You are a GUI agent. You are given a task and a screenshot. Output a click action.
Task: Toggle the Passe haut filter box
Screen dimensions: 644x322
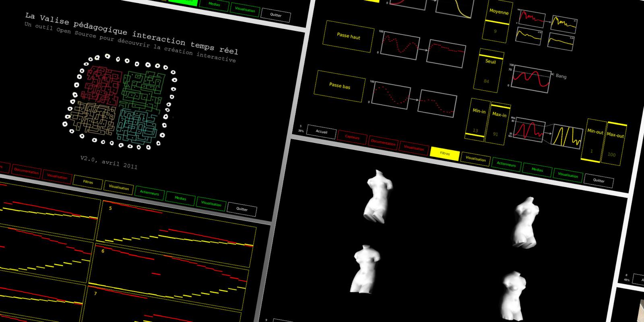click(349, 36)
